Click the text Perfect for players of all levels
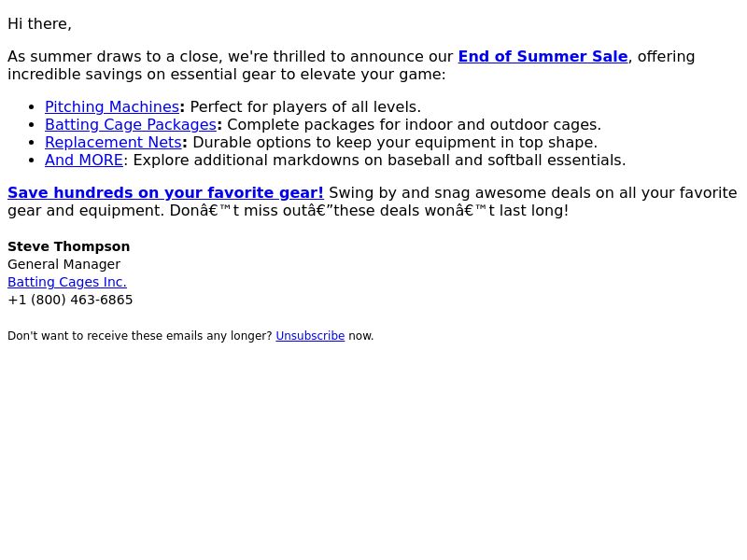 click(305, 107)
